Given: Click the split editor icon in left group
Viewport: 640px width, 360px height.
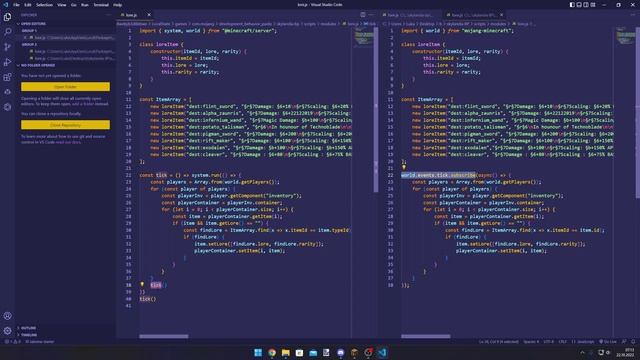Looking at the screenshot, I should [362, 15].
